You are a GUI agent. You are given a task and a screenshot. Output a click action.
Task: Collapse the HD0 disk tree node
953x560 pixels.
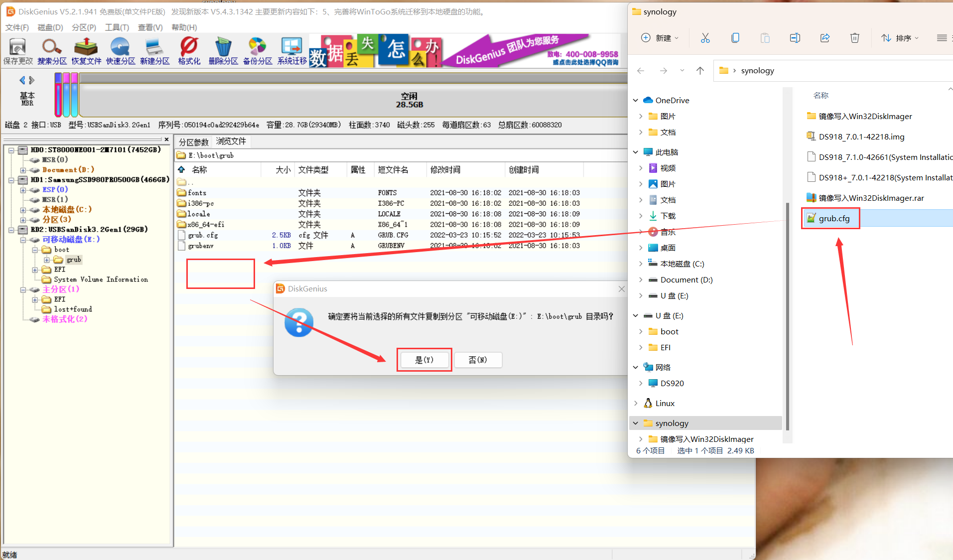tap(11, 150)
